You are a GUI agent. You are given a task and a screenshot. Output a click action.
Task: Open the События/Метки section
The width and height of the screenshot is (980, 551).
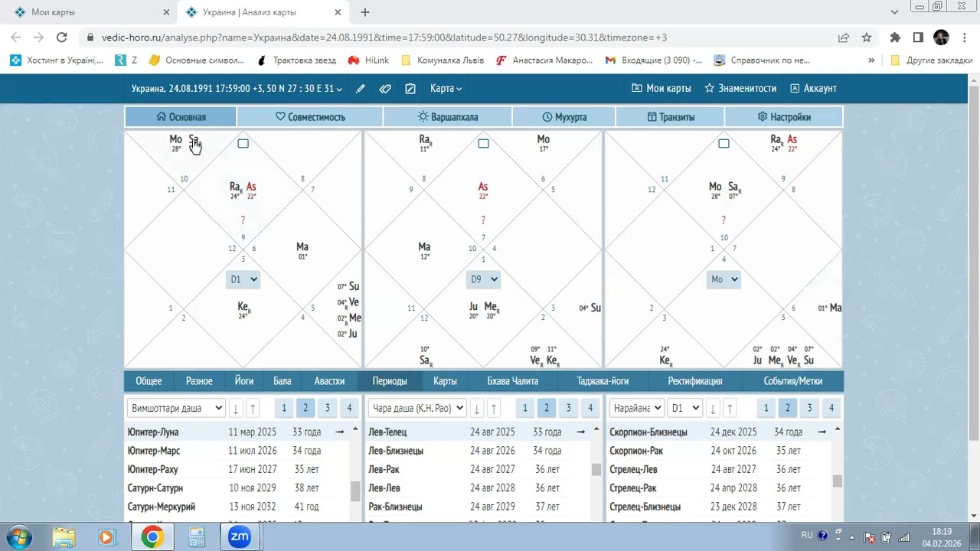coord(793,381)
